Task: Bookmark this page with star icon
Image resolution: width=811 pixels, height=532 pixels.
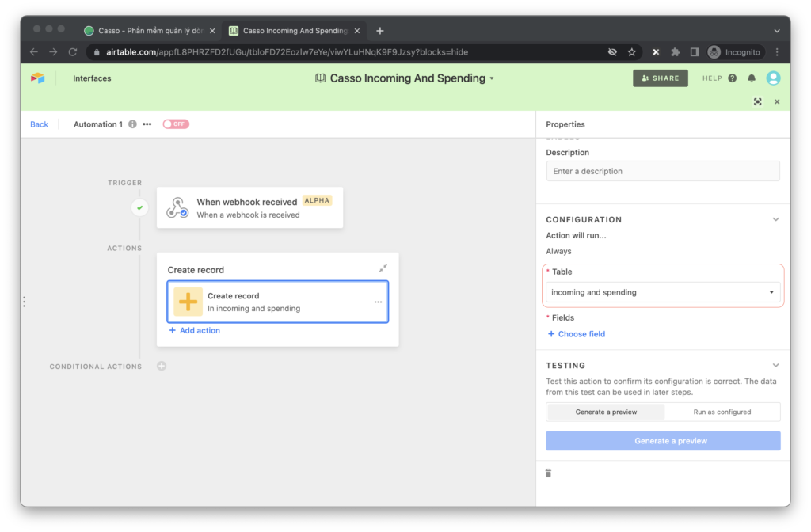Action: click(x=631, y=52)
